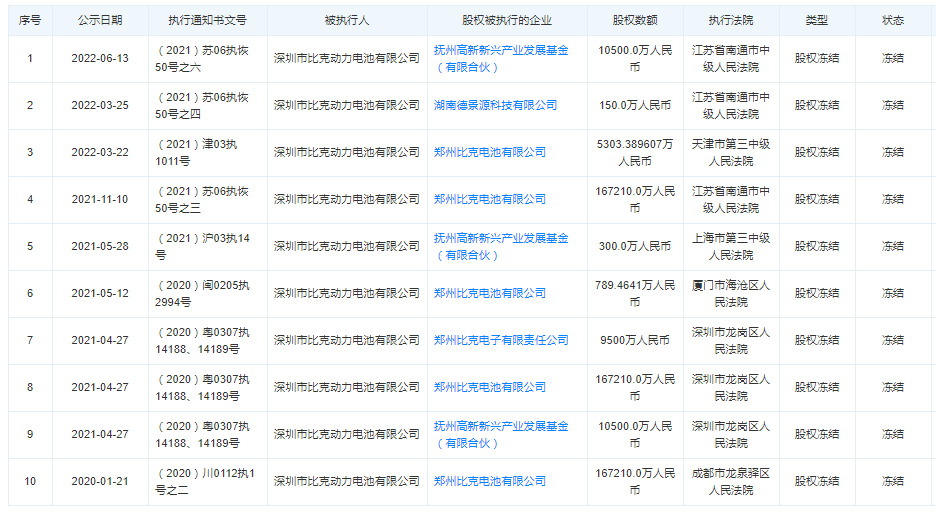Open 郑州比克电池有限公司 link in row 3
Image resolution: width=936 pixels, height=515 pixels.
pos(489,152)
